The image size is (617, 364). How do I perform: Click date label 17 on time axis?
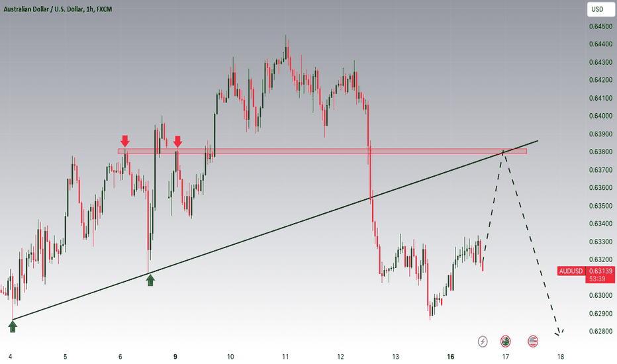coord(505,357)
